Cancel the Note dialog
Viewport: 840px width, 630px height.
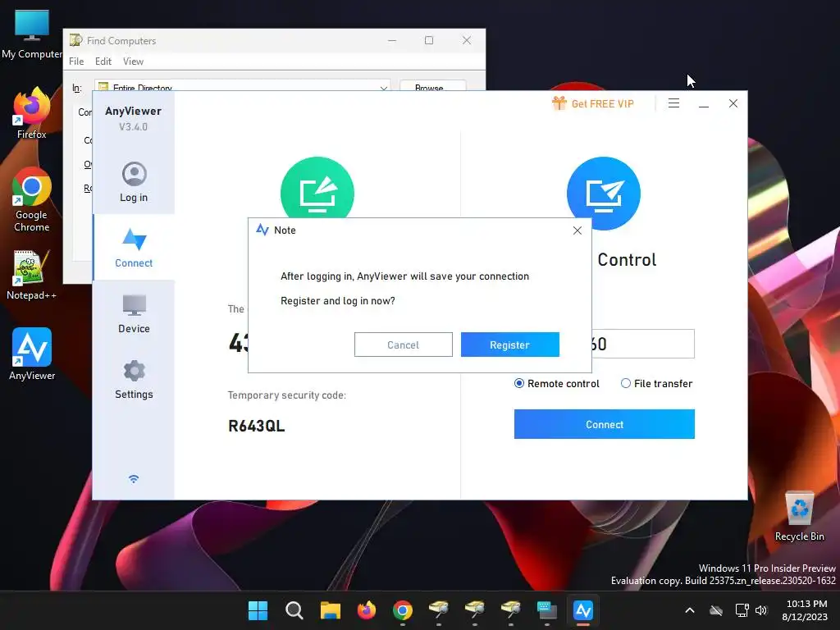(x=403, y=345)
